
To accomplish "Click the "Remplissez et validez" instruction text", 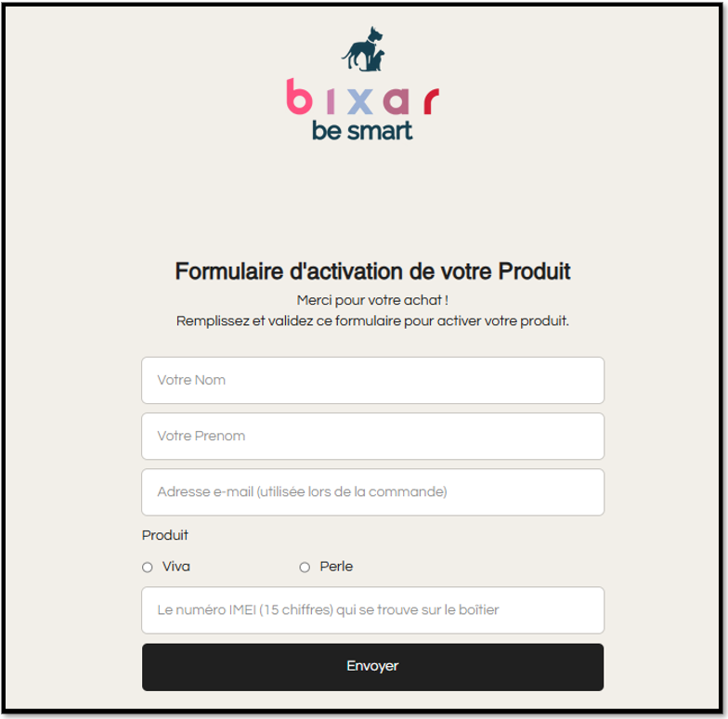I will click(x=372, y=321).
